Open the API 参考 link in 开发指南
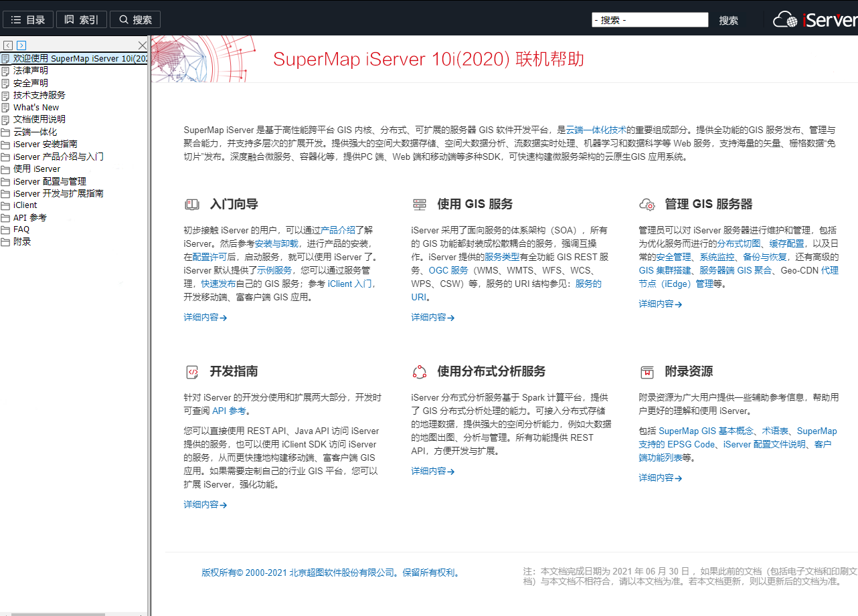858x616 pixels. click(229, 411)
